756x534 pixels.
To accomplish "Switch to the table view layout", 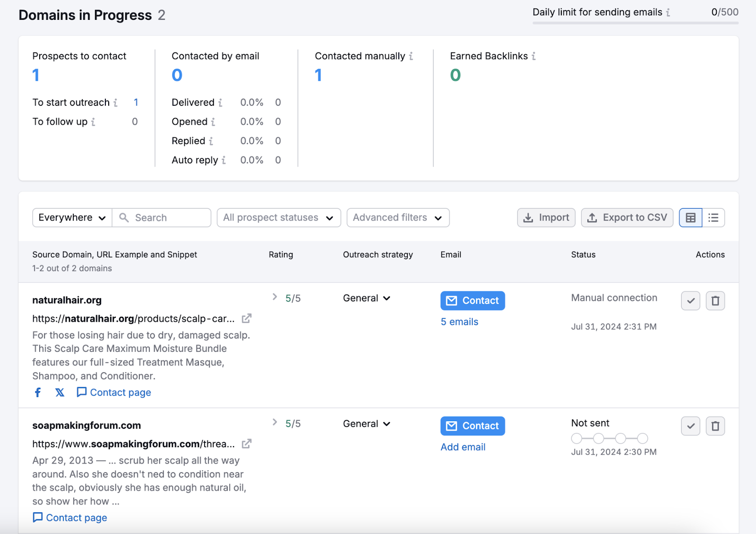I will coord(690,218).
